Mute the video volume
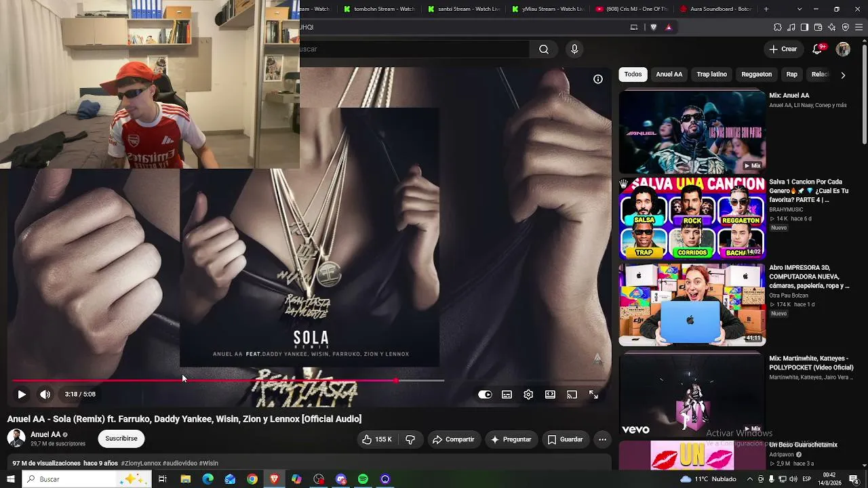 (45, 394)
